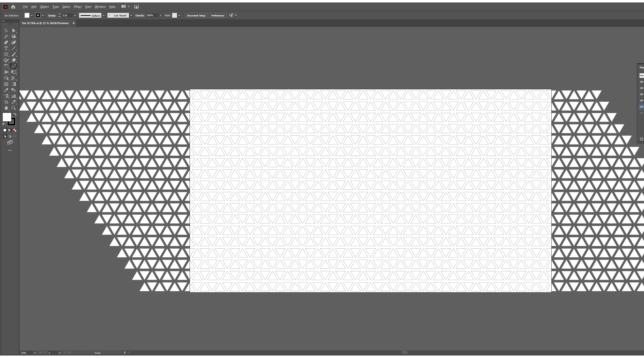Select the Hand tool
This screenshot has width=644, height=358.
pos(6,108)
